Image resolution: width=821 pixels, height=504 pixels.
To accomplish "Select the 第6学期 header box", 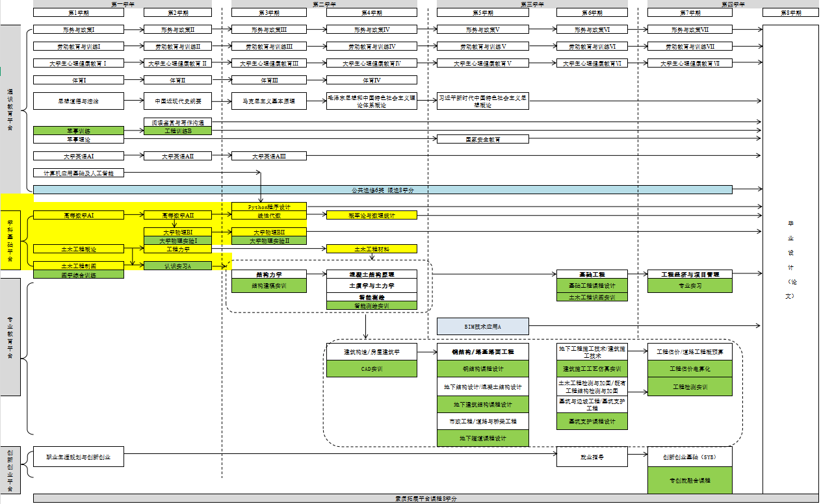I will (x=592, y=12).
